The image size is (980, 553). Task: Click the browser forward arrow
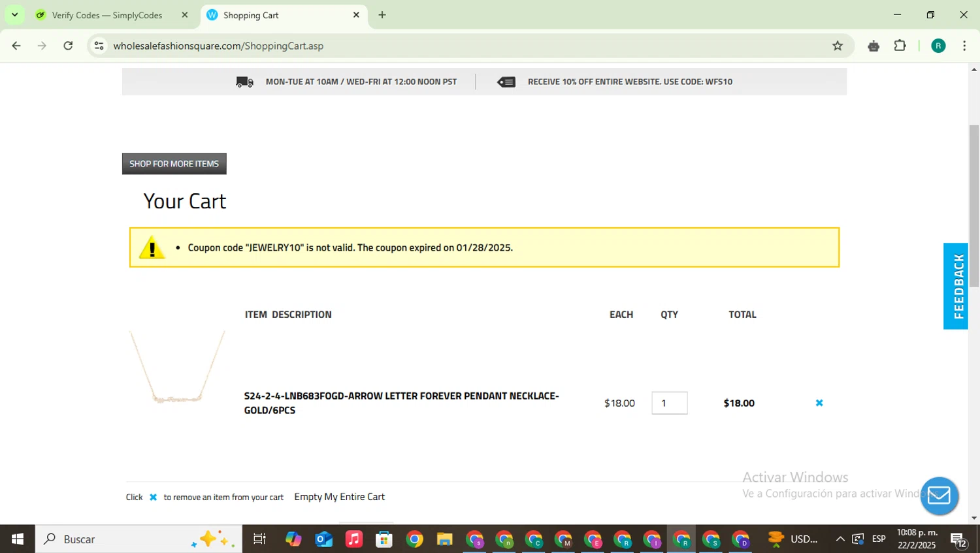click(x=42, y=46)
